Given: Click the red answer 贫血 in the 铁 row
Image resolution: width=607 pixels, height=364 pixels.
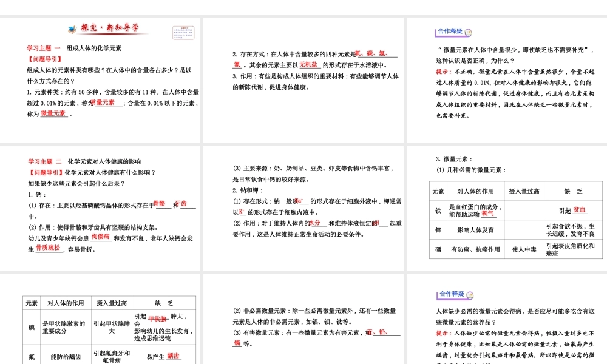Looking at the screenshot, I should pyautogui.click(x=580, y=210).
